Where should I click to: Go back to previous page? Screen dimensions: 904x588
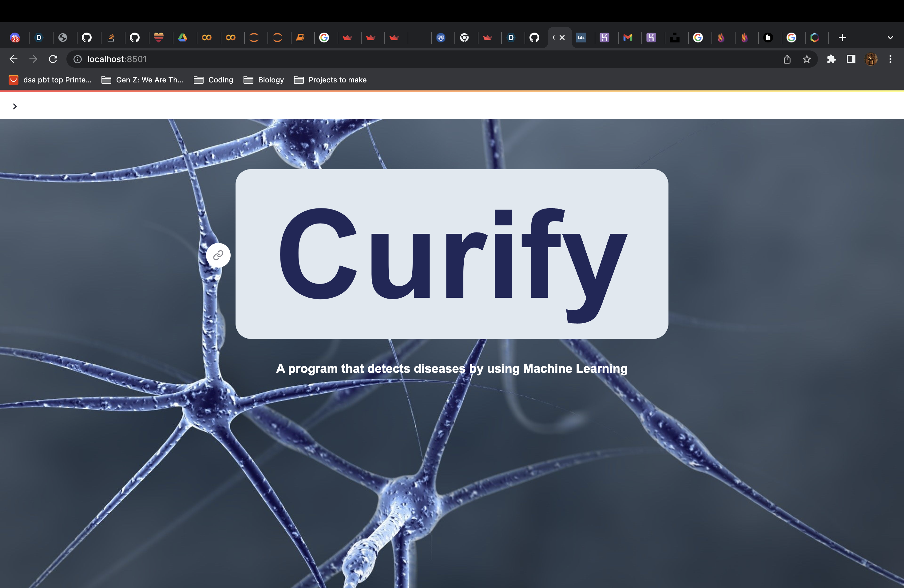click(14, 59)
